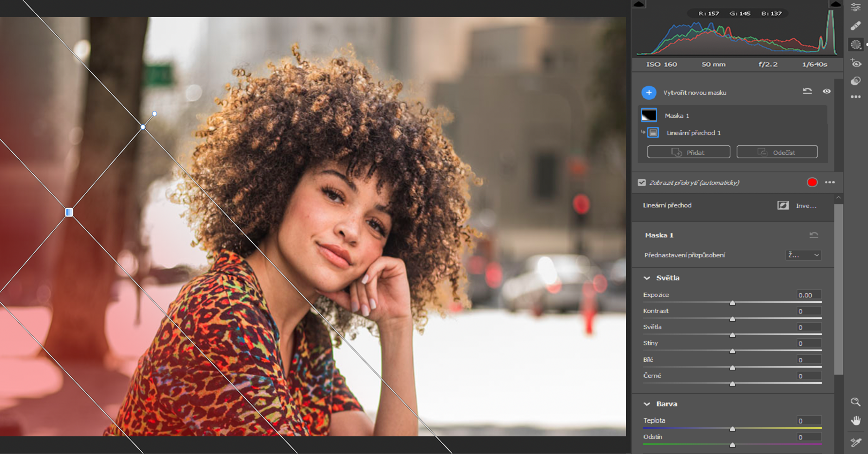Click the Expozice slider handle
This screenshot has width=868, height=454.
[733, 303]
